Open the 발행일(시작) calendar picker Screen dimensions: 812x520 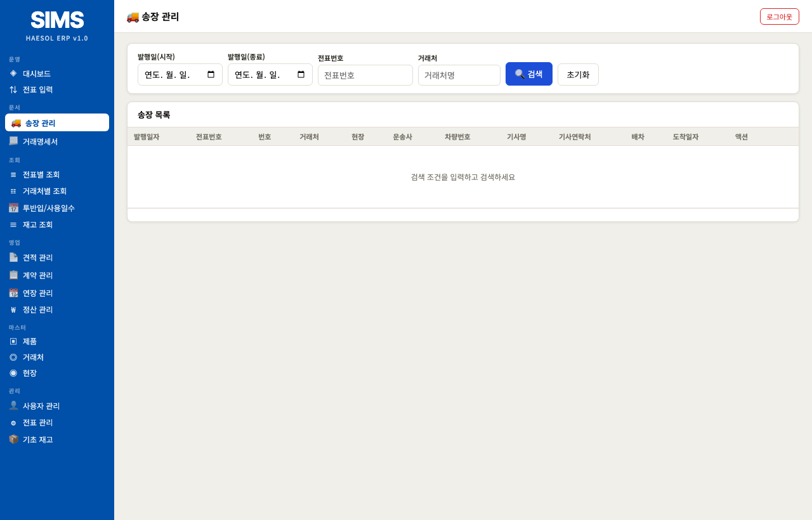(x=211, y=75)
